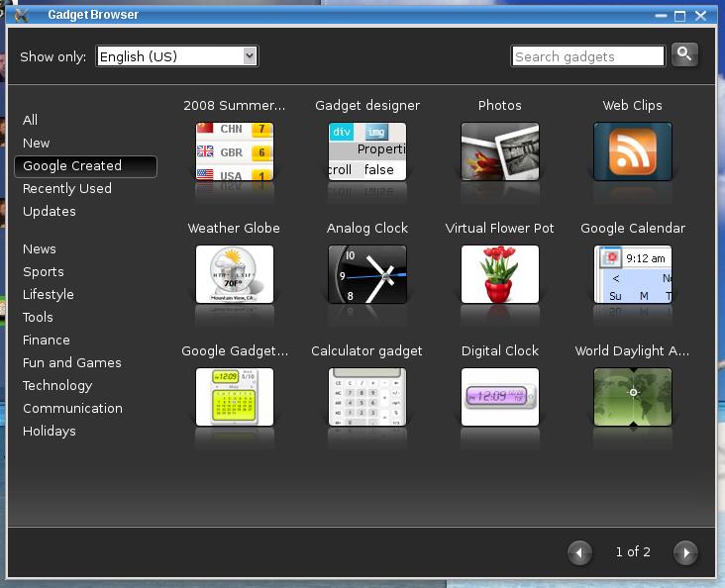The height and width of the screenshot is (588, 725).
Task: Switch to the All category
Action: pyautogui.click(x=31, y=120)
